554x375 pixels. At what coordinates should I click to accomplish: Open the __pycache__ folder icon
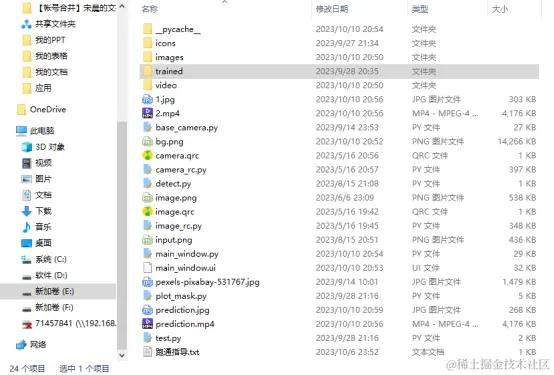pyautogui.click(x=147, y=29)
